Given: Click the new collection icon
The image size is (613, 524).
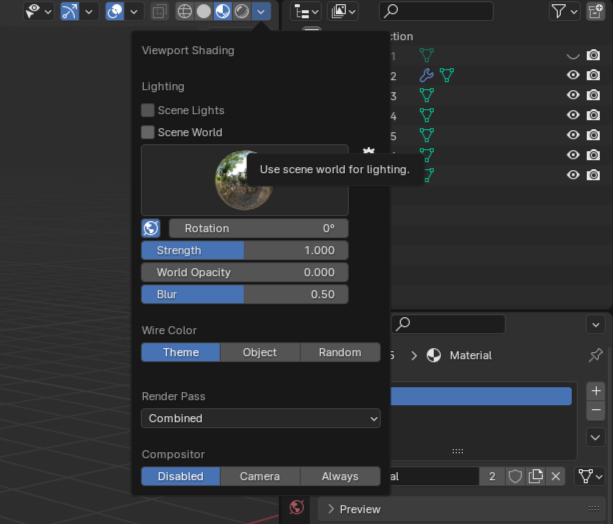Looking at the screenshot, I should point(595,11).
